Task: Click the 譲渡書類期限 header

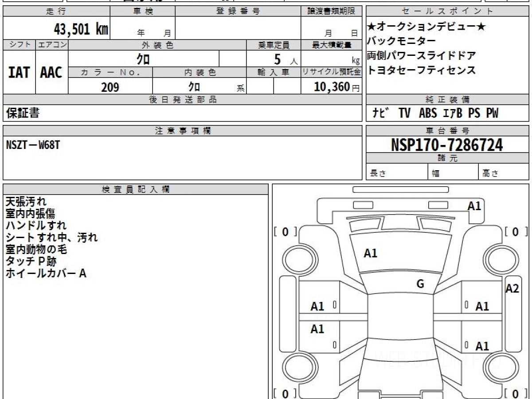Action: 331,12
